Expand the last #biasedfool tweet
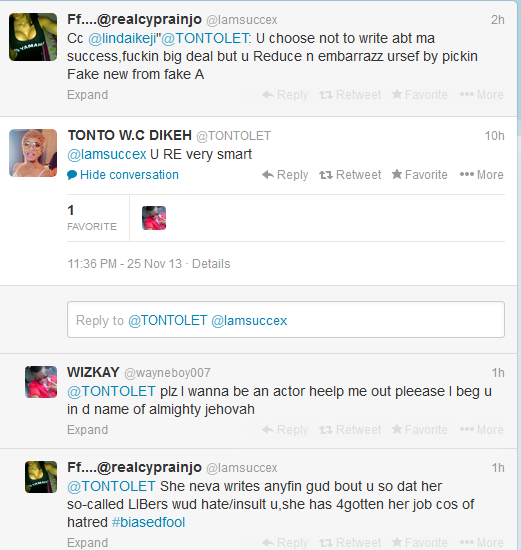 87,543
